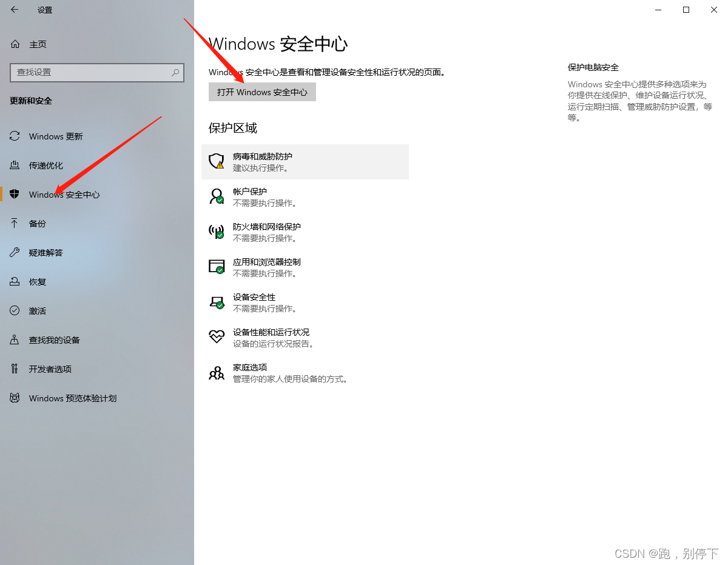Click the Windows 预览体验计划 cat icon
This screenshot has height=565, width=728.
coord(15,398)
